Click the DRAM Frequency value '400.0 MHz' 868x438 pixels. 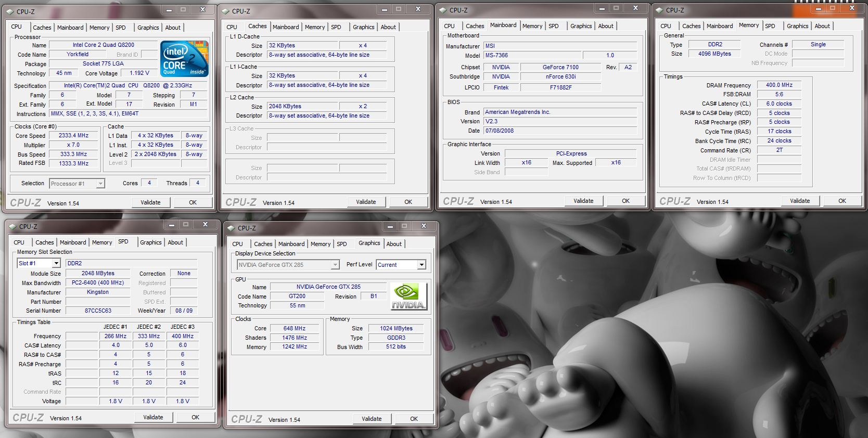pyautogui.click(x=779, y=85)
